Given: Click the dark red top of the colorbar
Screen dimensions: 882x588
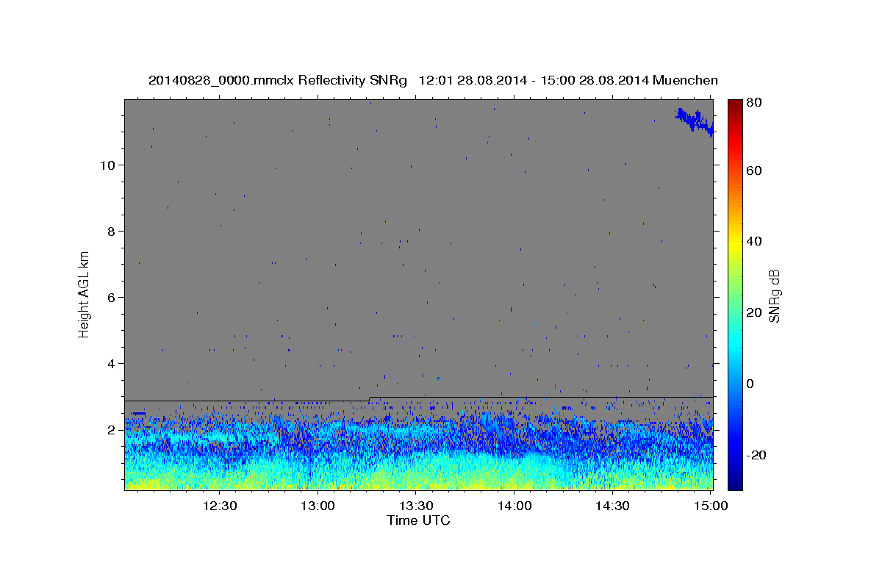Looking at the screenshot, I should [x=735, y=107].
